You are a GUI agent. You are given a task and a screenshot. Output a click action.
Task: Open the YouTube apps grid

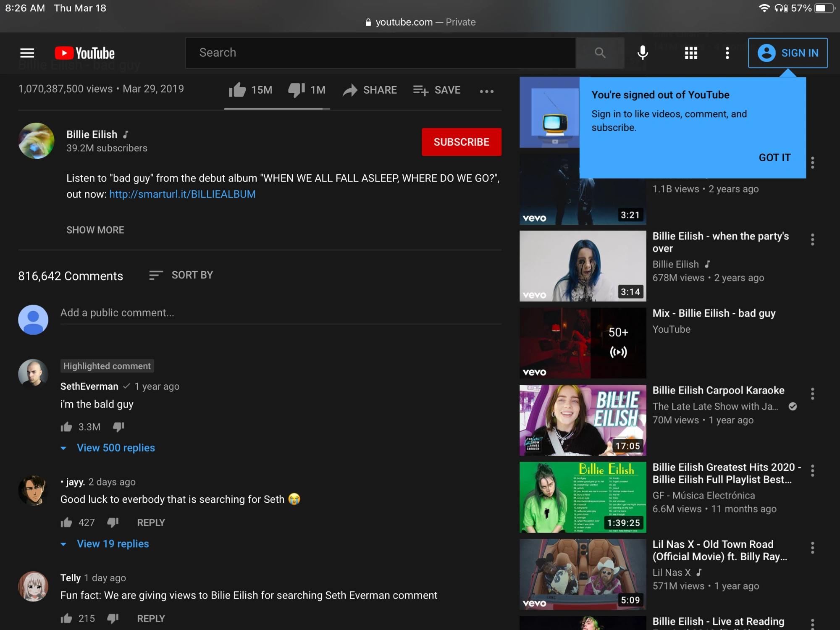click(x=691, y=53)
